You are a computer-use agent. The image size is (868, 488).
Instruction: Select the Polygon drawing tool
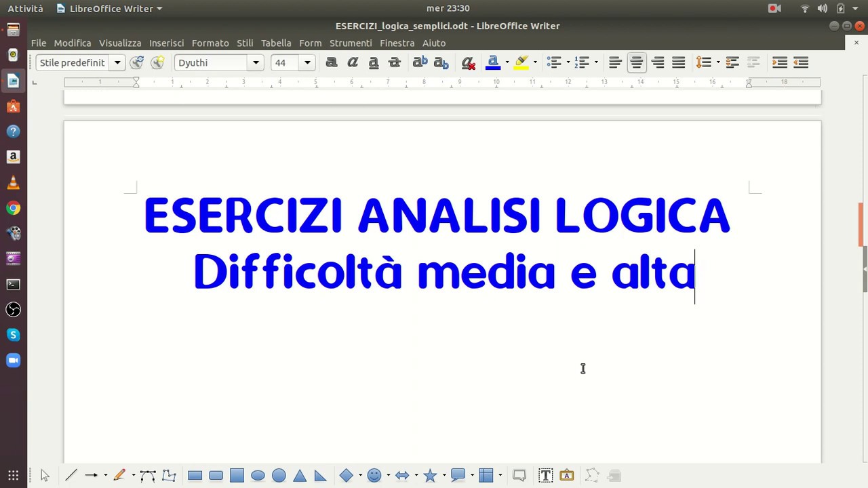click(x=169, y=475)
